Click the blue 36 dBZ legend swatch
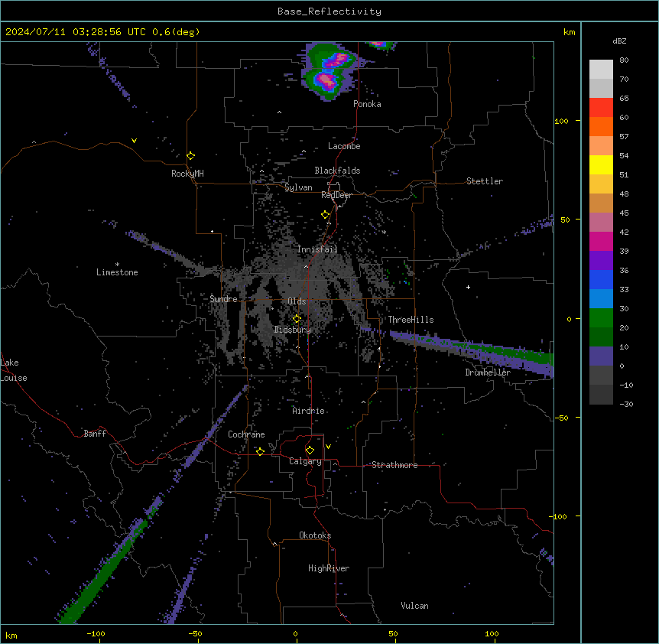This screenshot has width=659, height=644. (601, 279)
